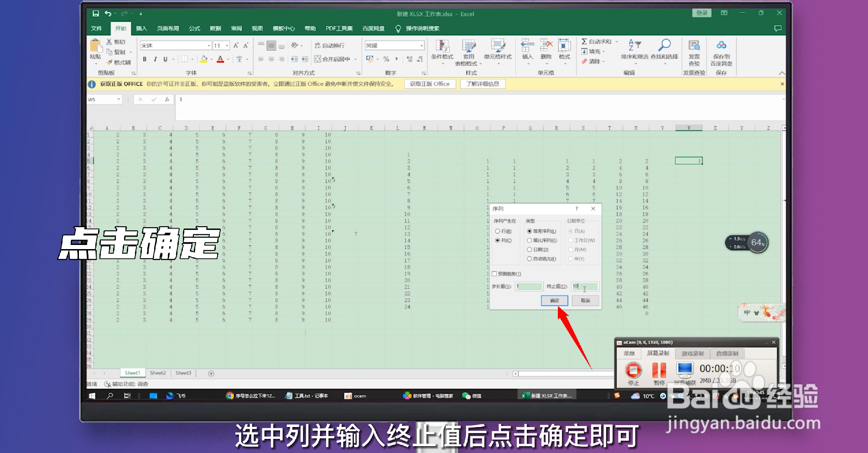Open the font size dropdown
Viewport: 868px width, 453px height.
(x=227, y=45)
